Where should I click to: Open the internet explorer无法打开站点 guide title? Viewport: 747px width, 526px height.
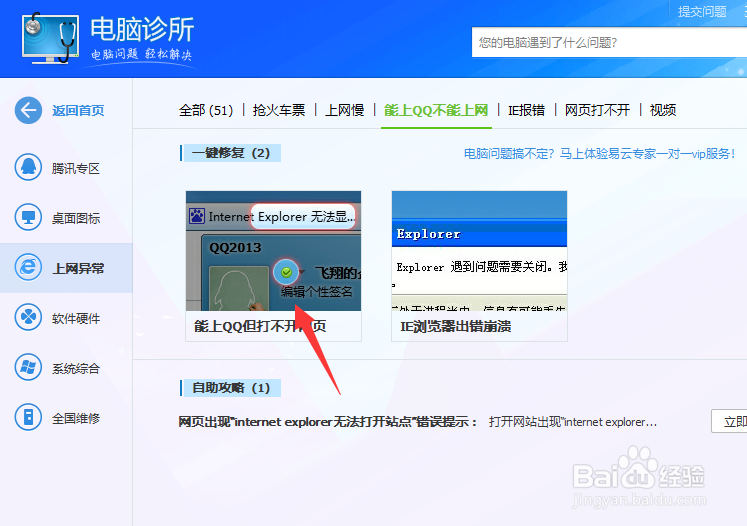click(x=328, y=422)
